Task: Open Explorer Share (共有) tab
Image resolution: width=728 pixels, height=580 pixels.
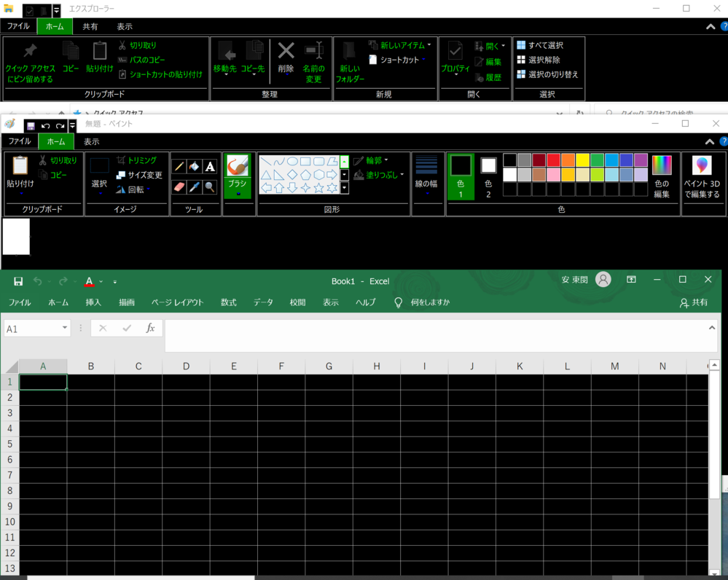Action: coord(90,26)
